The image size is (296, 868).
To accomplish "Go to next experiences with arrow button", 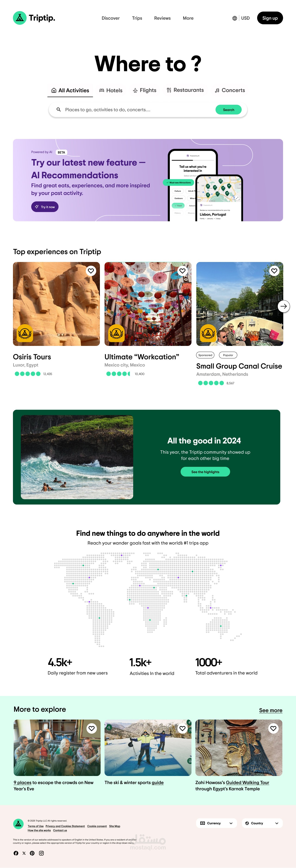I will (284, 306).
